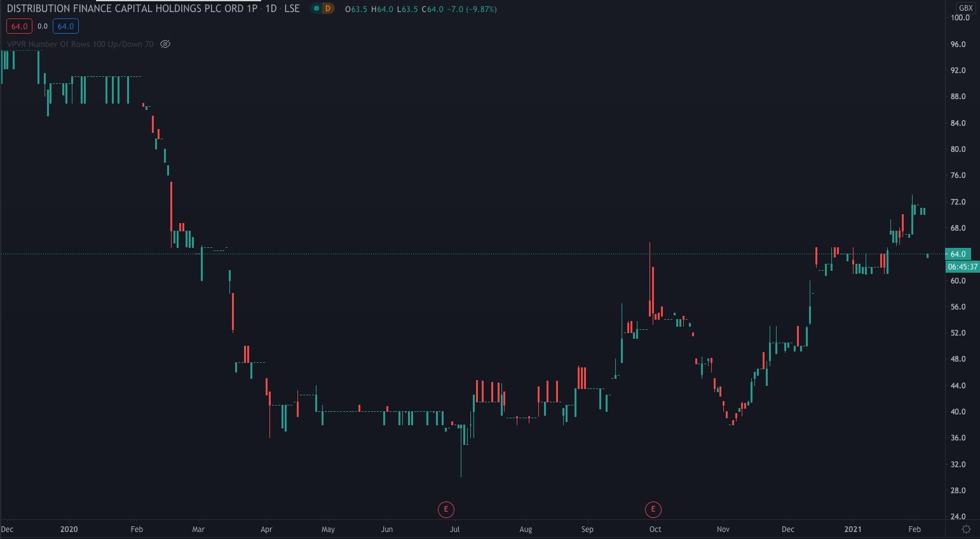Click the 80.0 price axis label
This screenshot has width=980, height=539.
[958, 149]
